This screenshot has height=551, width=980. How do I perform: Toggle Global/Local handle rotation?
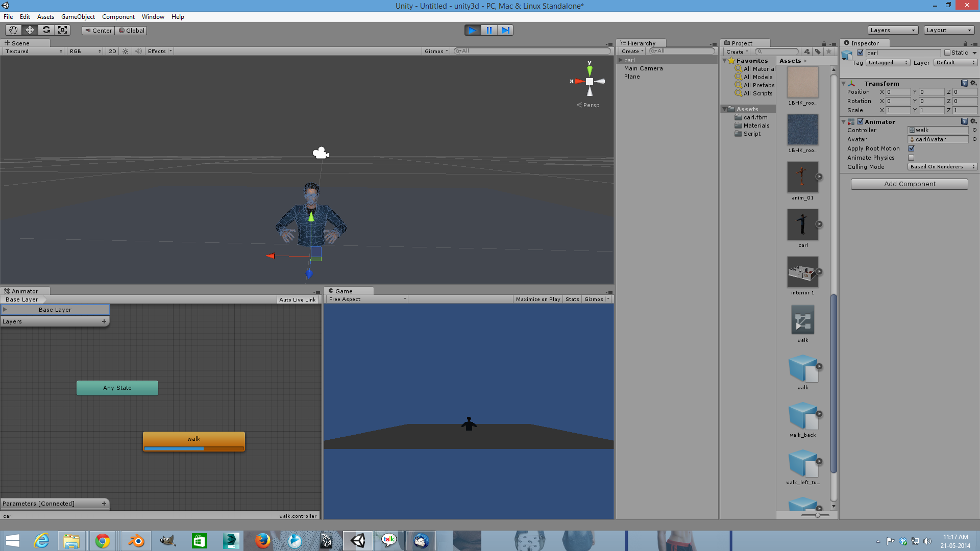(131, 31)
